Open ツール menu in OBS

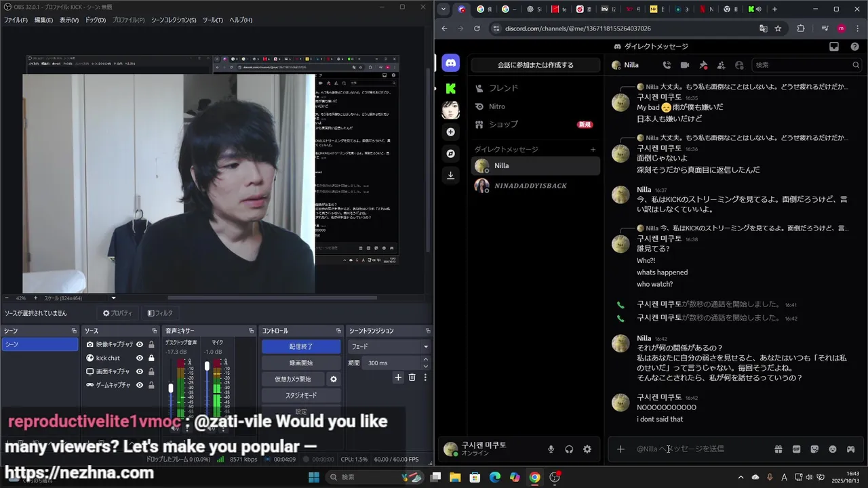pyautogui.click(x=213, y=20)
